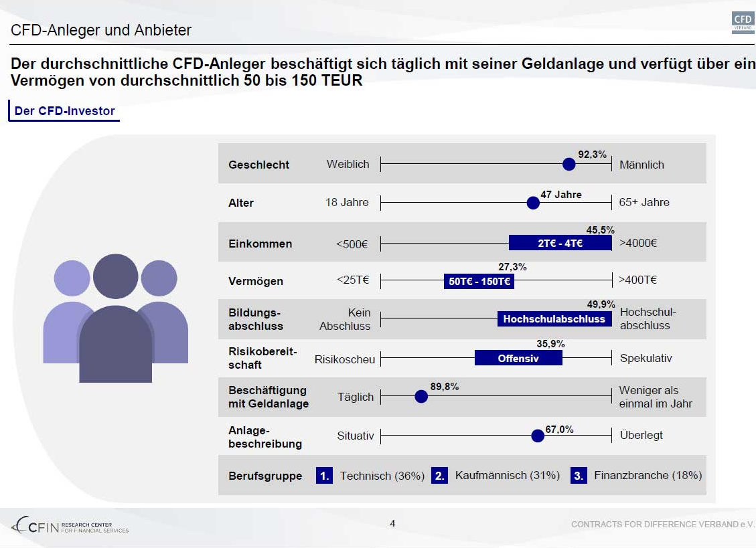This screenshot has height=548, width=756.
Task: Select number 2 badge beside Kaufmännisch
Action: click(x=439, y=476)
